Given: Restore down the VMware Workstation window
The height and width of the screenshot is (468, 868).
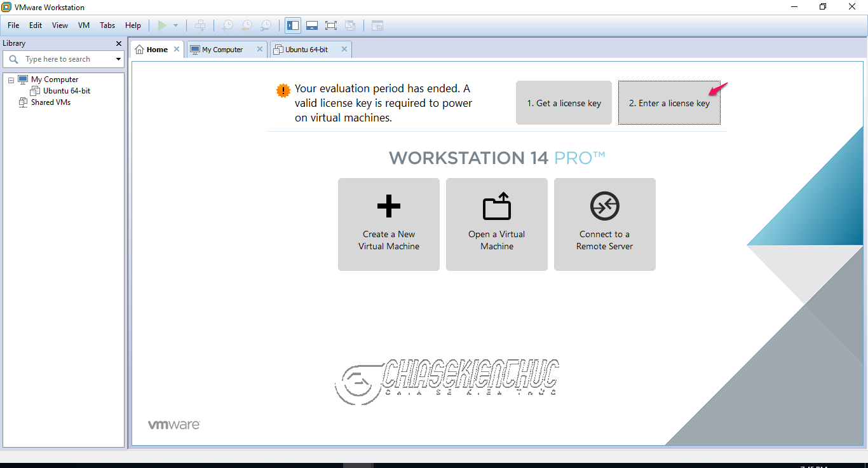Looking at the screenshot, I should 823,7.
